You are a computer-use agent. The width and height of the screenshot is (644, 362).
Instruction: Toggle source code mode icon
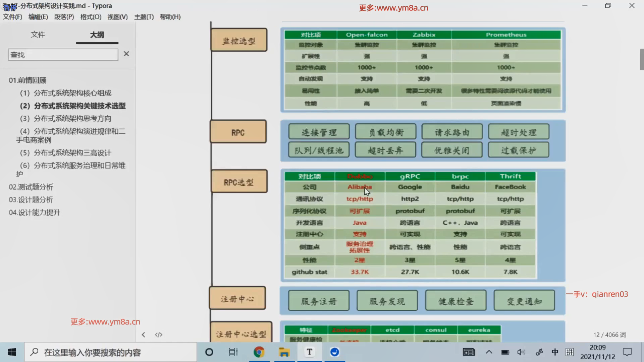point(159,335)
